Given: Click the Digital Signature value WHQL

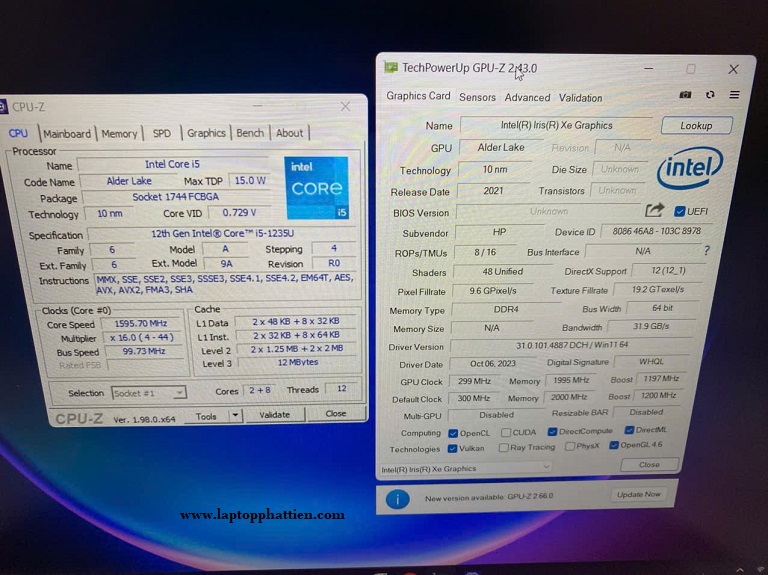Looking at the screenshot, I should (x=651, y=361).
